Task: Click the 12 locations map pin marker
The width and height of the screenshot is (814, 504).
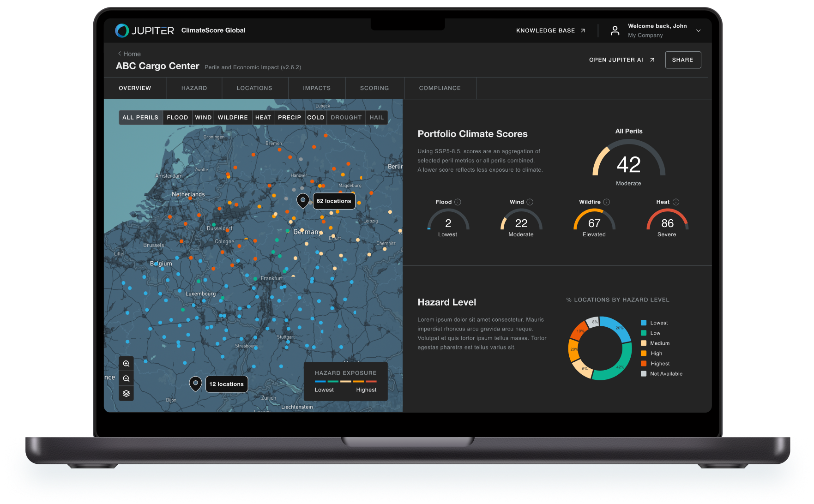Action: click(195, 384)
